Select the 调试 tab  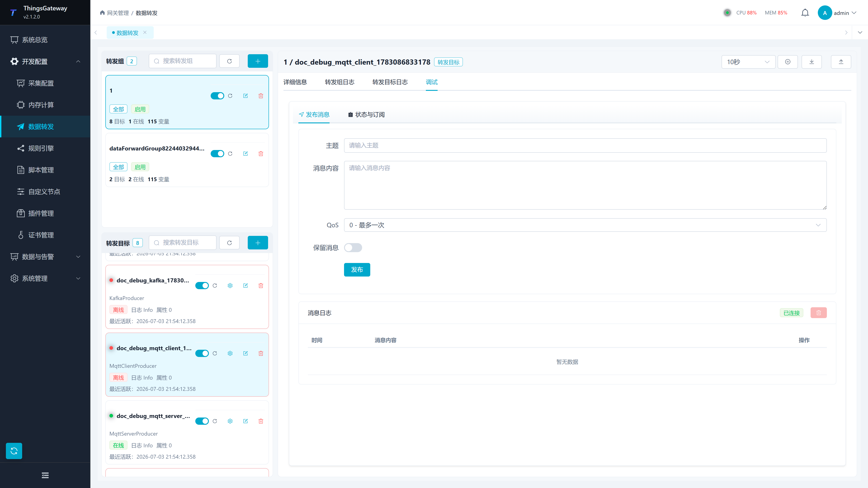point(432,82)
